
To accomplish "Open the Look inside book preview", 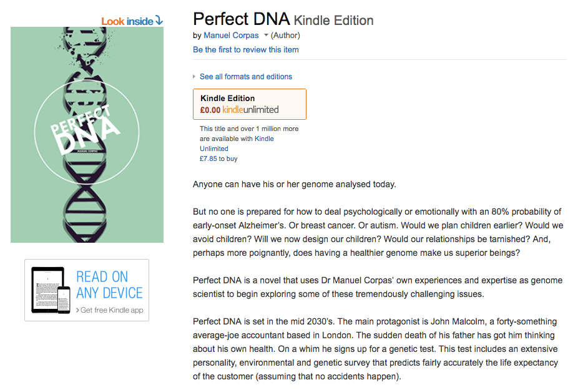I will point(128,21).
